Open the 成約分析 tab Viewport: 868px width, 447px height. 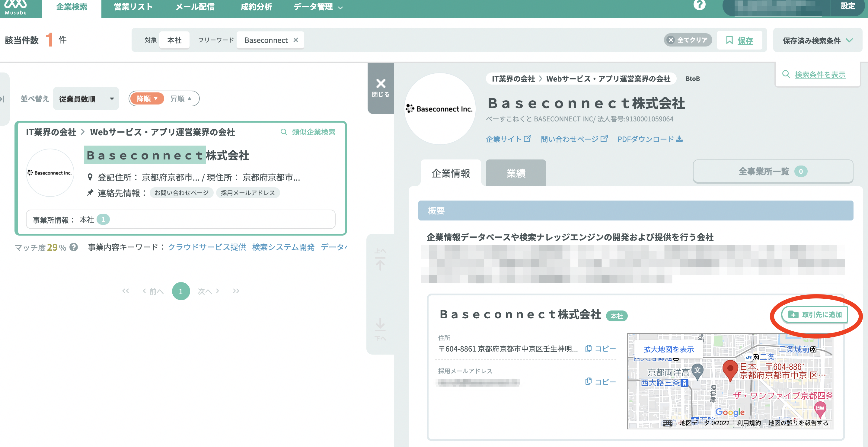[x=257, y=7]
